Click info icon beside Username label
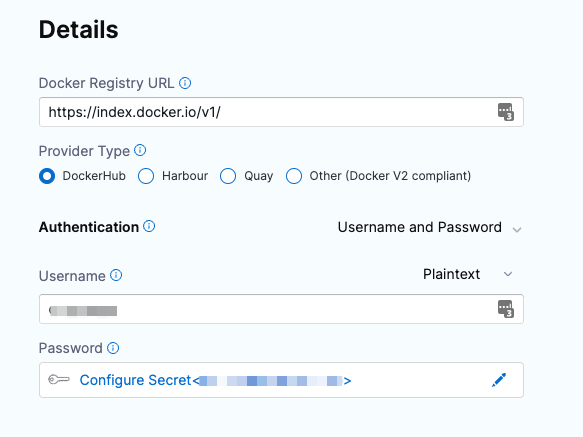 pos(116,275)
